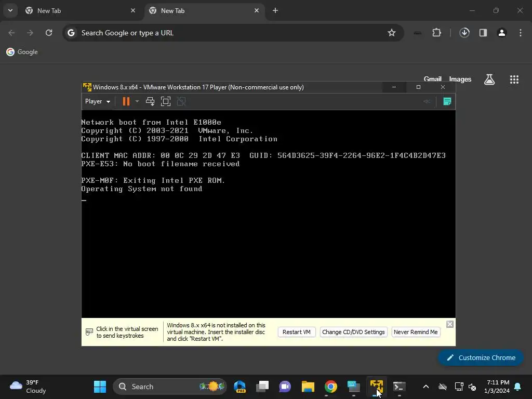Open Search Labs flask icon
Image resolution: width=532 pixels, height=399 pixels.
(489, 79)
